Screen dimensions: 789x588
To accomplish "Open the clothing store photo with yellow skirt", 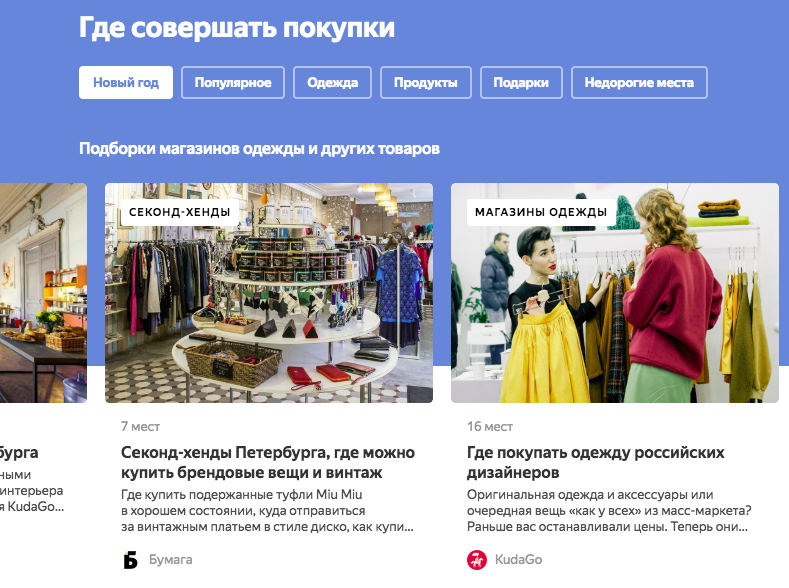I will [615, 293].
